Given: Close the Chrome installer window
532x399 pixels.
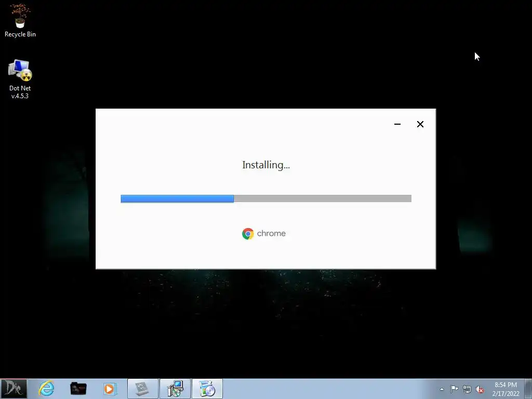Looking at the screenshot, I should pos(420,124).
